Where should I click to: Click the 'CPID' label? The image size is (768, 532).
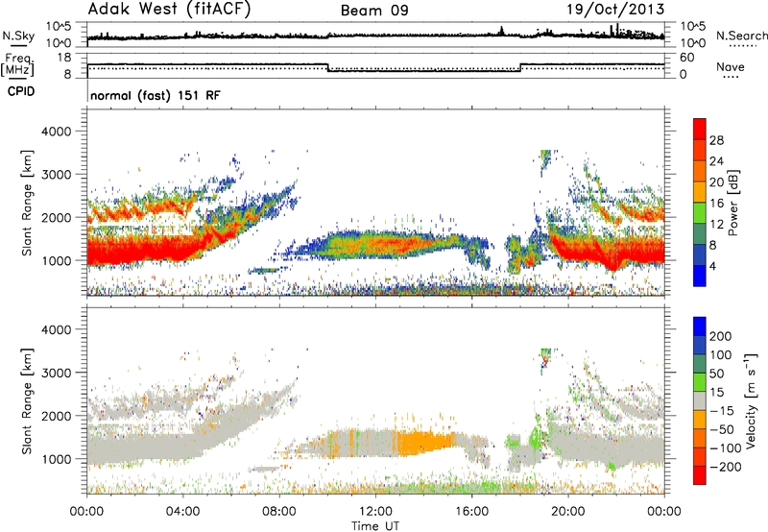click(x=21, y=91)
